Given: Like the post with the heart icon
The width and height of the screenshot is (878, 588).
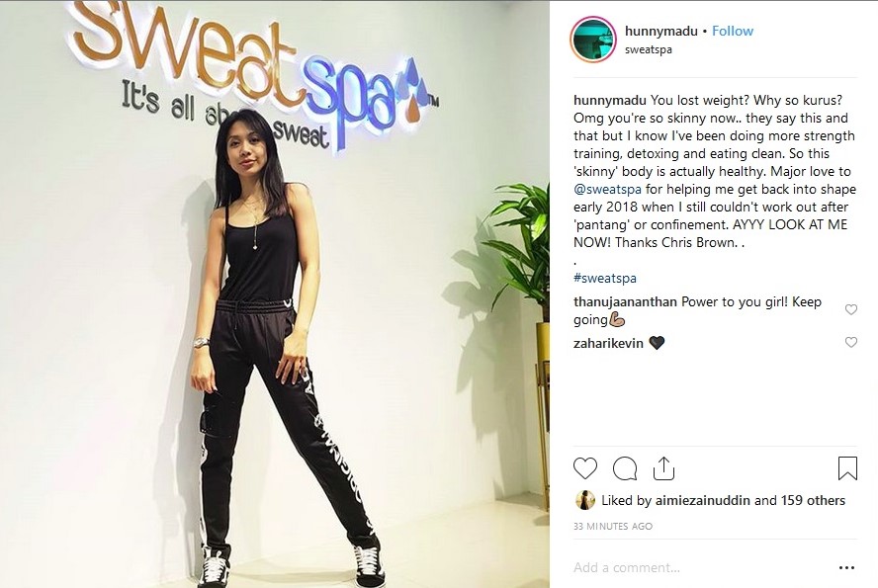Looking at the screenshot, I should pos(585,468).
